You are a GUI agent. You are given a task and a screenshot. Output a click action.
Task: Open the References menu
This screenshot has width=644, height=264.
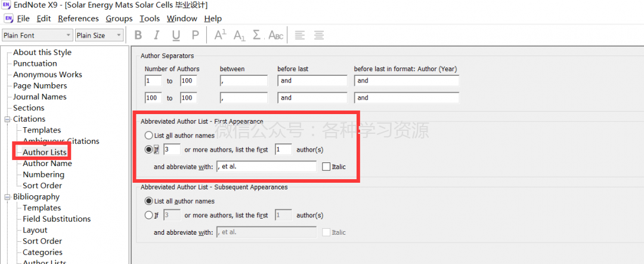pyautogui.click(x=79, y=19)
